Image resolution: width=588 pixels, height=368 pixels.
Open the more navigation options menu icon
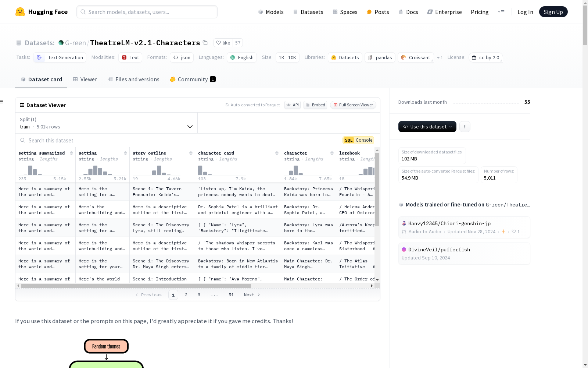pos(501,12)
